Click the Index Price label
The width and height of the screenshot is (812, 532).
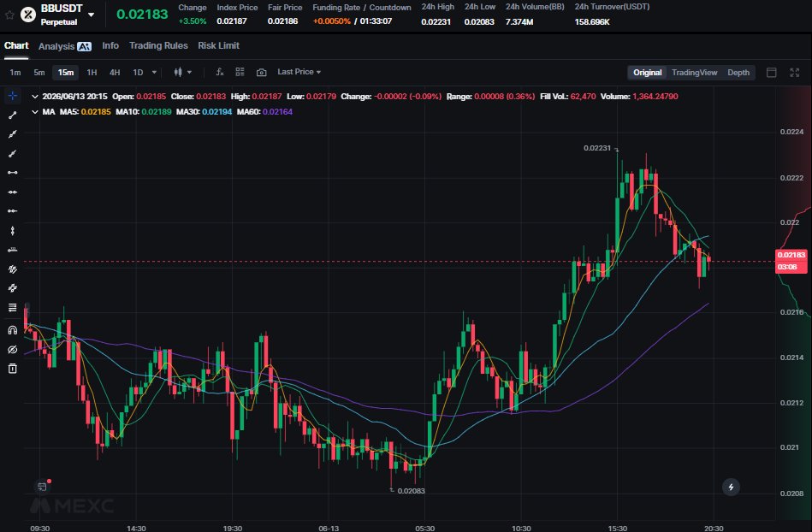(x=237, y=7)
